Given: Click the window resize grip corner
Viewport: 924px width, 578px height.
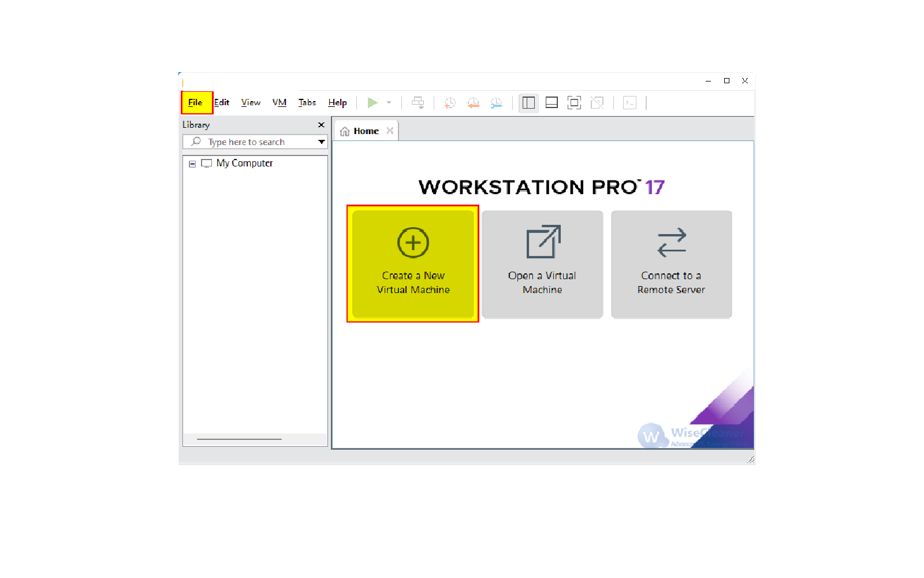Looking at the screenshot, I should point(751,460).
